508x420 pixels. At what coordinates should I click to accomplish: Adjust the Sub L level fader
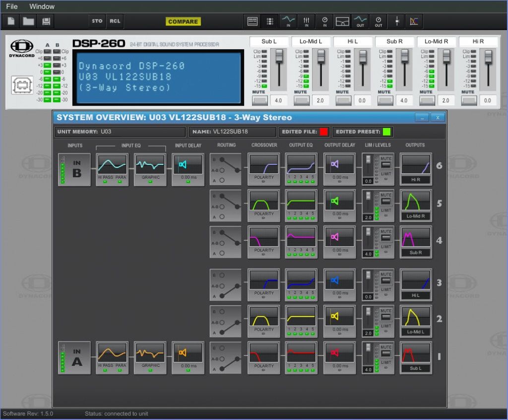pos(279,56)
